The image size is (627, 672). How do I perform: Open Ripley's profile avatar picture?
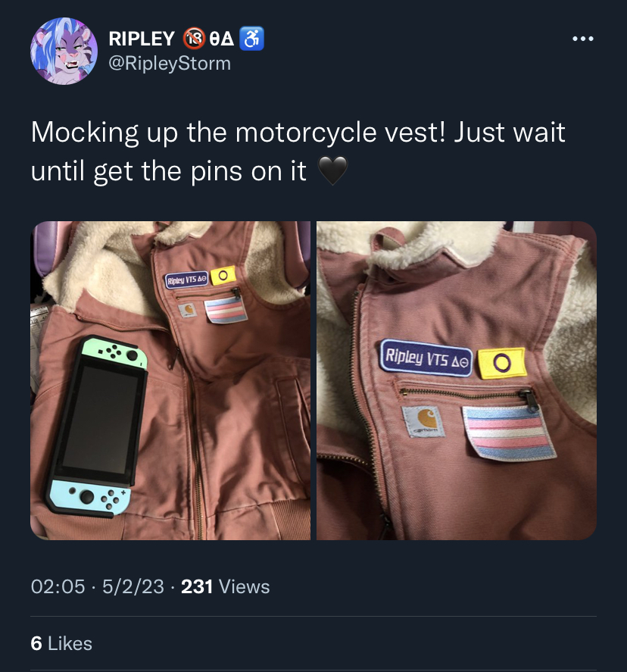point(64,51)
